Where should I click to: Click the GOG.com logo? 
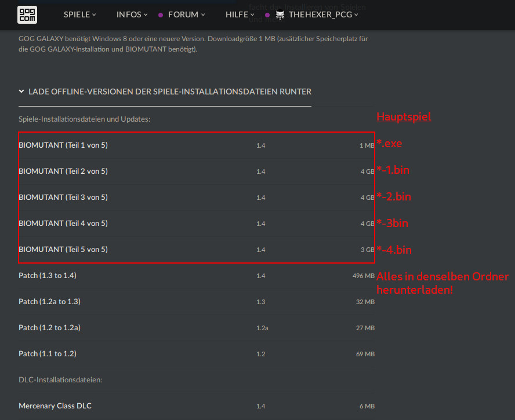tap(27, 14)
